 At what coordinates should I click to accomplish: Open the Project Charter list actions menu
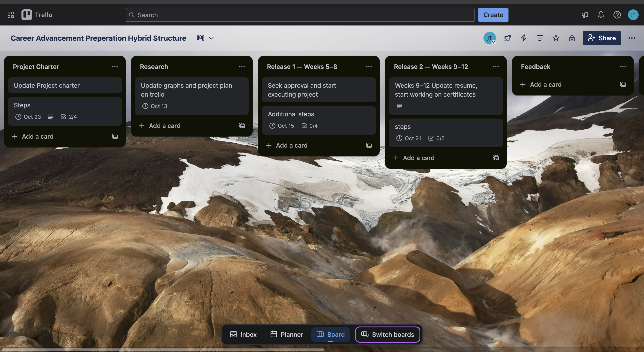coord(115,66)
